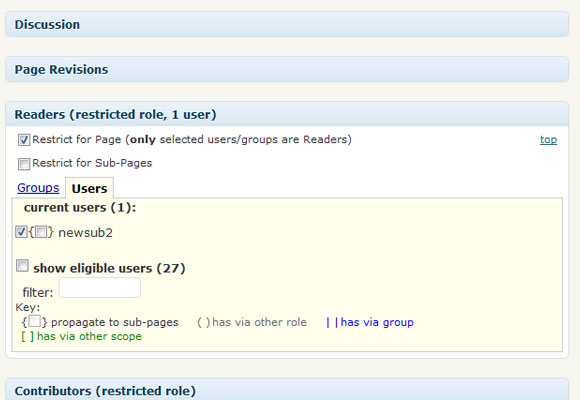Click the newsub2 user name label
This screenshot has width=580, height=400.
(85, 232)
